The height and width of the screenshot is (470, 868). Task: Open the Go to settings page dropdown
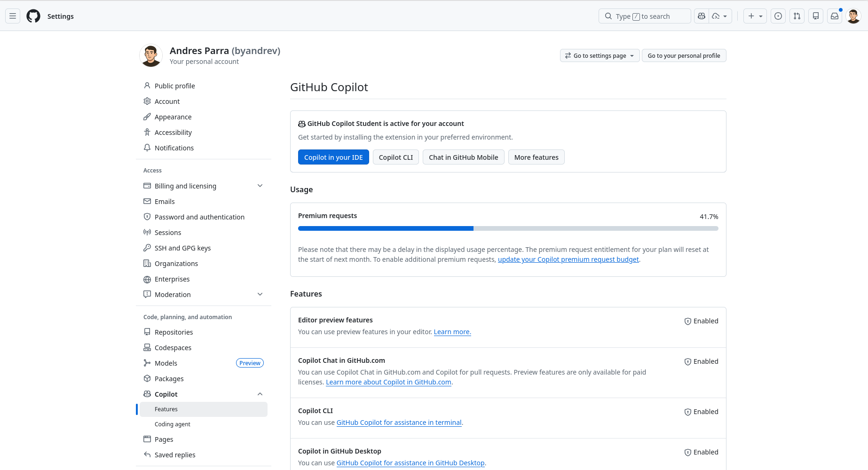click(x=599, y=55)
